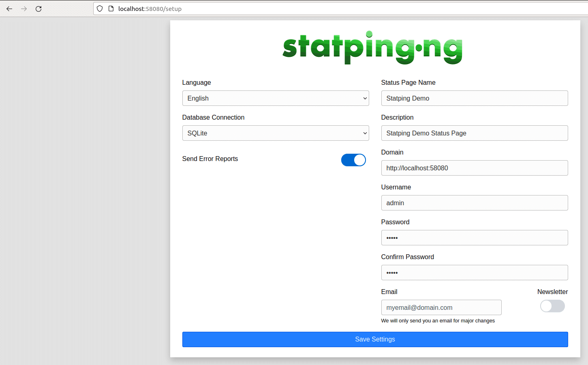Focus the Password field
588x365 pixels.
point(475,238)
